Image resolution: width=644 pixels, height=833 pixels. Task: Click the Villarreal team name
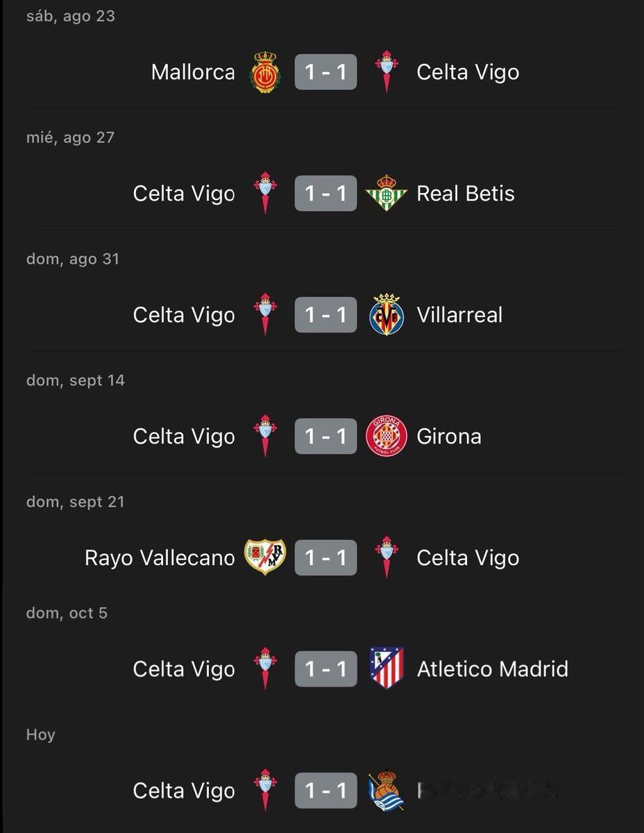[x=459, y=315]
